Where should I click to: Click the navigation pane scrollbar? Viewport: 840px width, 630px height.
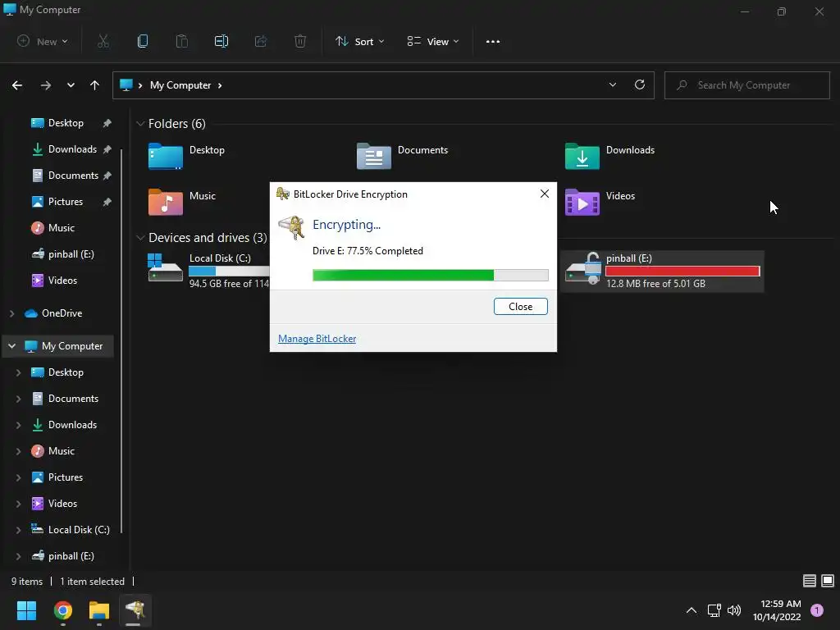[x=121, y=340]
